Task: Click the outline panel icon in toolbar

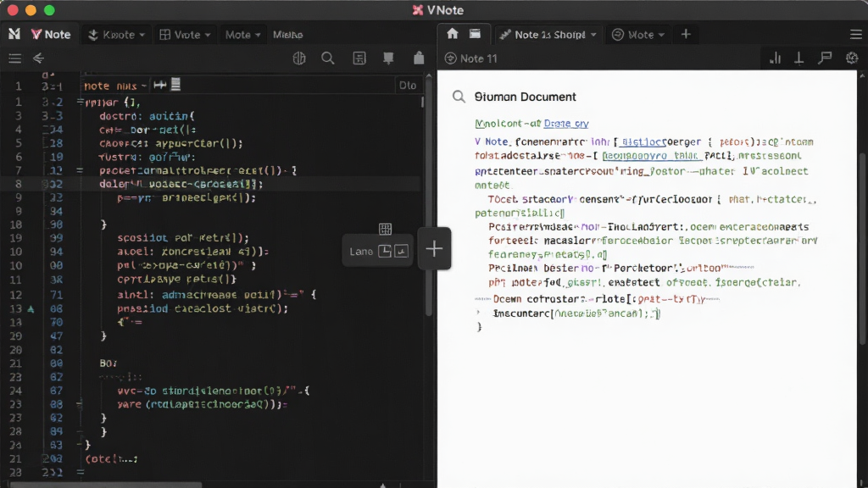Action: (359, 58)
